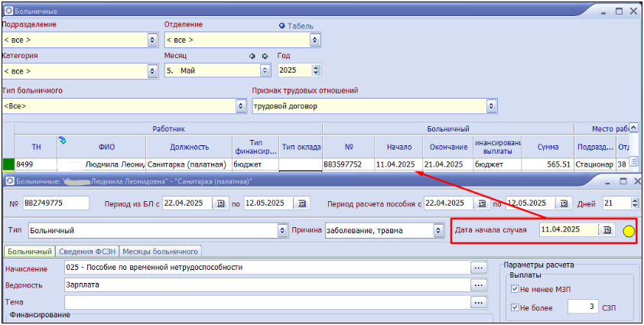Click filter icon in ФИО column header
This screenshot has width=644, height=325.
click(x=62, y=140)
